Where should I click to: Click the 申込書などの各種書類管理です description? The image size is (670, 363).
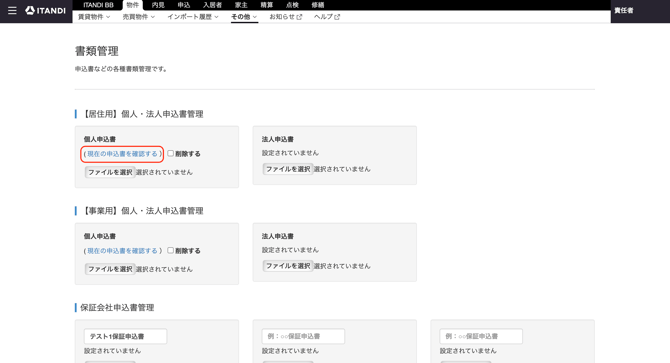121,69
